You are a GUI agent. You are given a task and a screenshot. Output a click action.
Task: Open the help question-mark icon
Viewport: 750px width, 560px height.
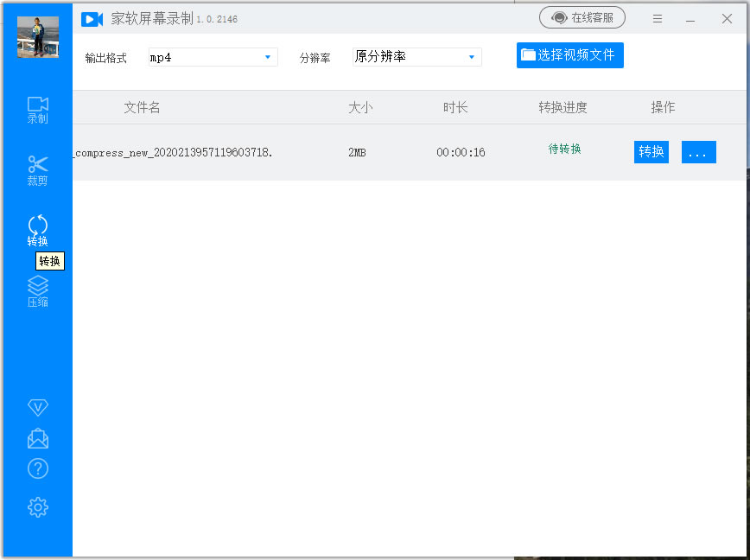[x=37, y=468]
